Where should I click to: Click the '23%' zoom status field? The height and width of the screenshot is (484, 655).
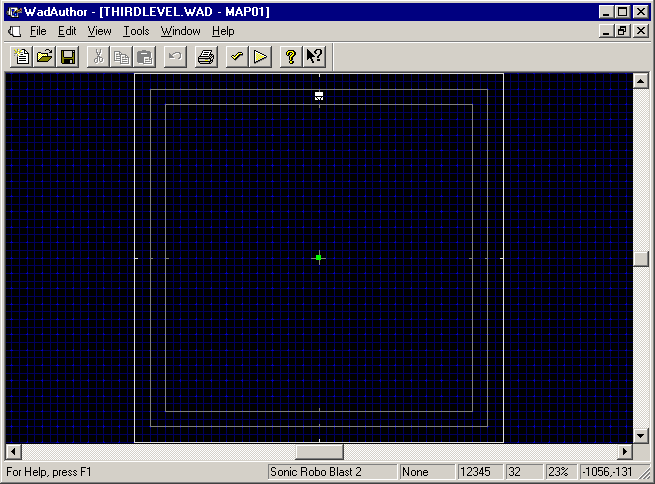(561, 472)
